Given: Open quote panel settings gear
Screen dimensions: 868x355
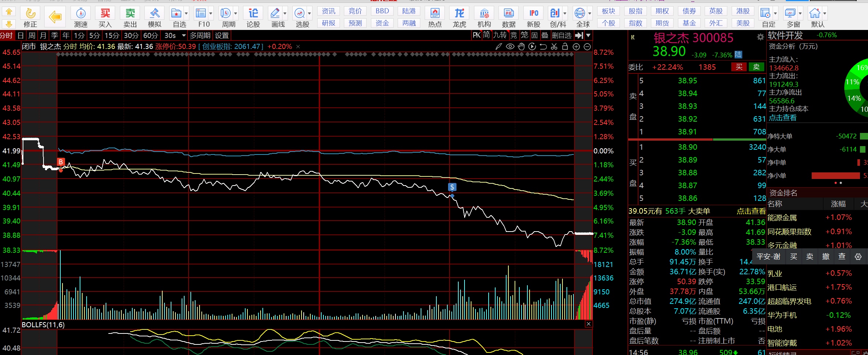Looking at the screenshot, I should click(x=761, y=37).
